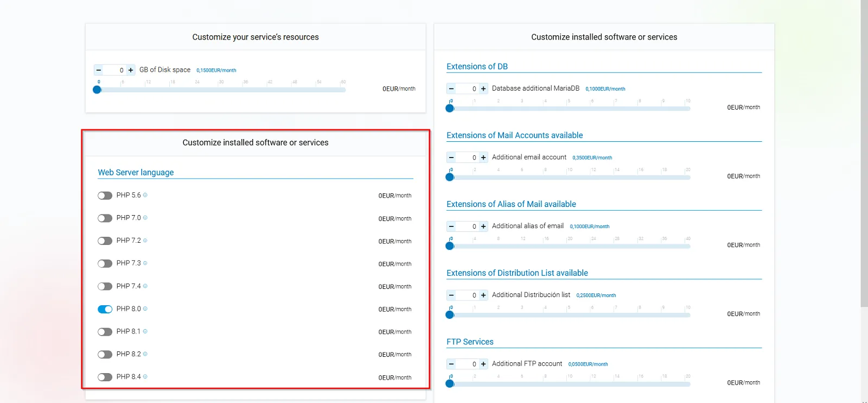The height and width of the screenshot is (403, 868).
Task: Click the Web Server language heading
Action: click(x=136, y=172)
